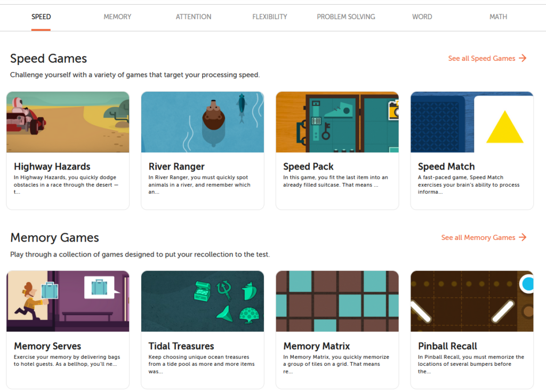Switch to the Memory tab
The image size is (546, 392).
[117, 17]
